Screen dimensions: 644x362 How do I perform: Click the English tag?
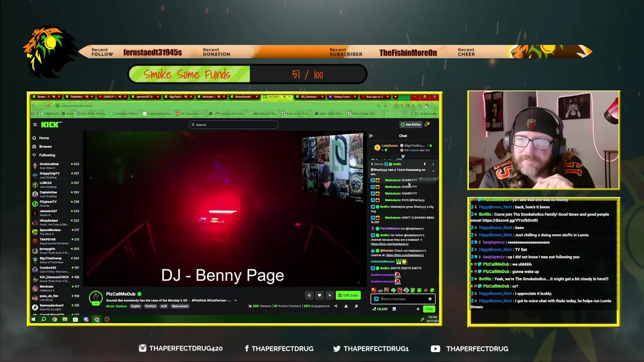[136, 306]
